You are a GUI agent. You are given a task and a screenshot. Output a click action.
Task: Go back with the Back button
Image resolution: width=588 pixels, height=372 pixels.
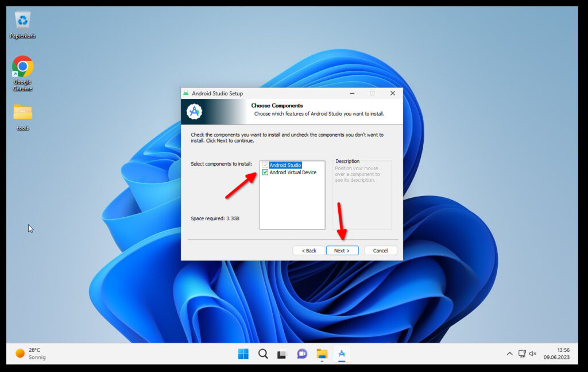(308, 250)
